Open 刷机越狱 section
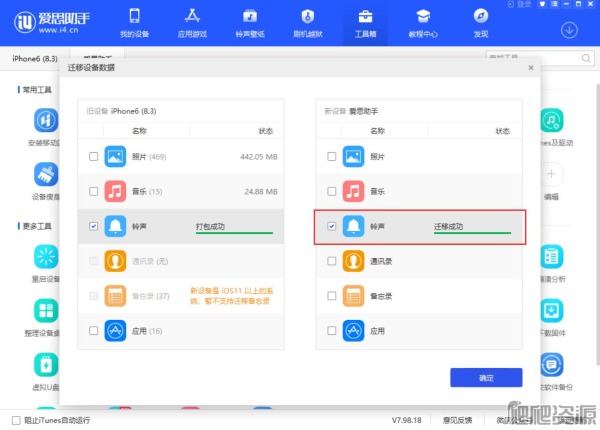This screenshot has height=430, width=600. (x=308, y=23)
